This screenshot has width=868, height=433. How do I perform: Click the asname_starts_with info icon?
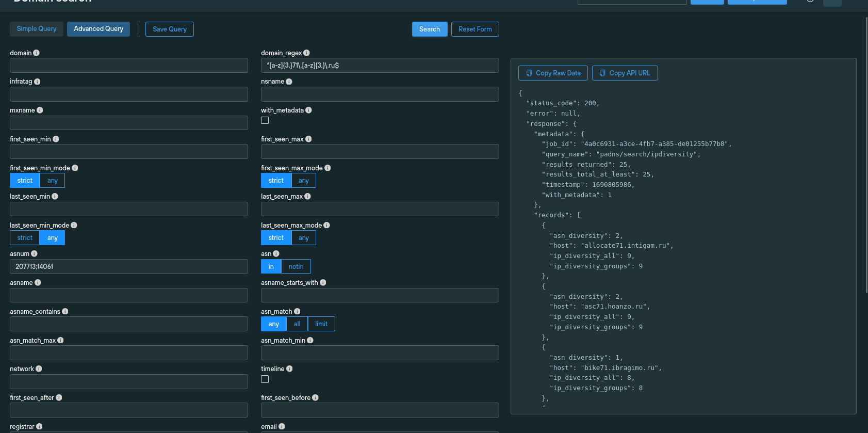point(323,282)
